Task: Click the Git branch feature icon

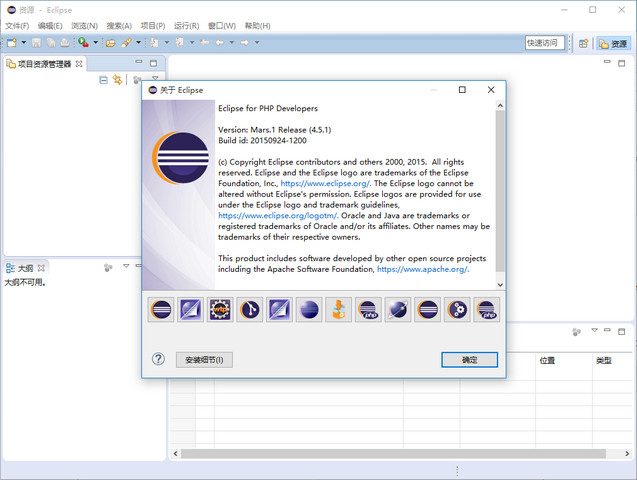Action: coord(250,310)
